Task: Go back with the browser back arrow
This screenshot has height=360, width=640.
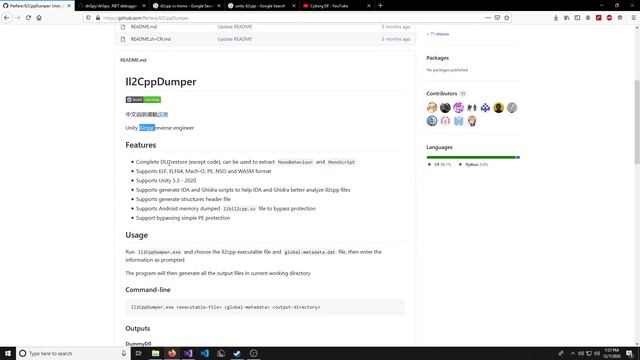Action: click(x=7, y=18)
